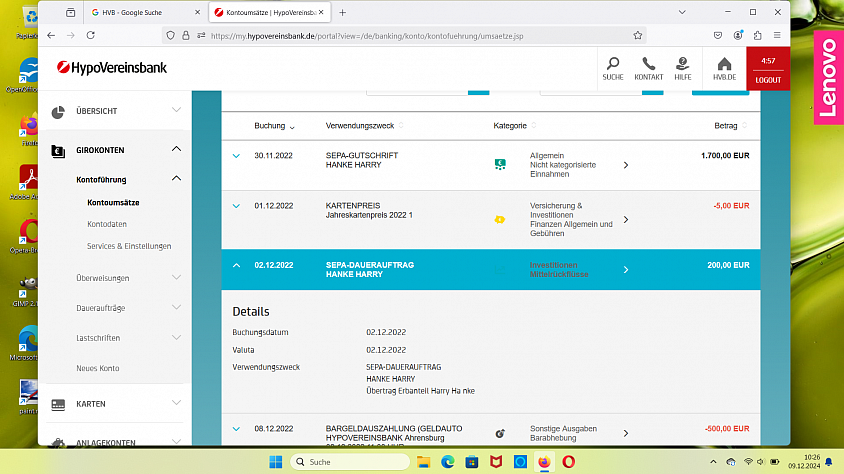Open the KONTAKT phone icon
844x474 pixels.
[649, 69]
